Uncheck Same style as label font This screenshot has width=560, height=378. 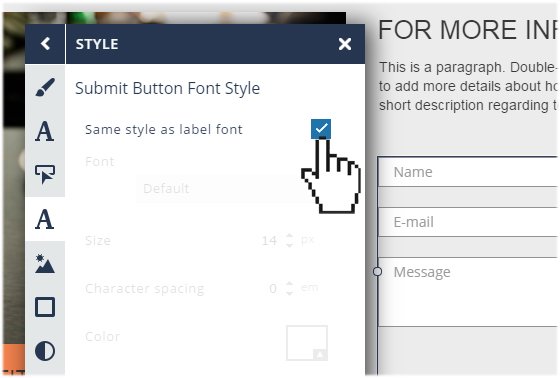(x=321, y=129)
